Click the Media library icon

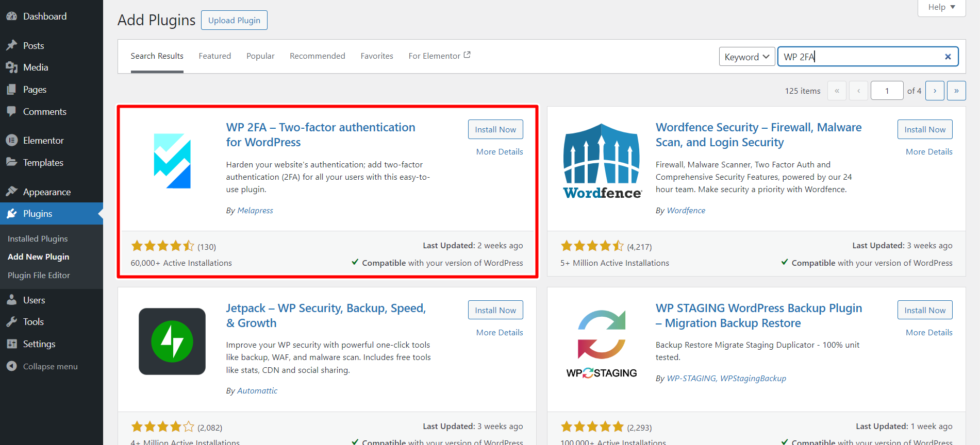tap(11, 67)
